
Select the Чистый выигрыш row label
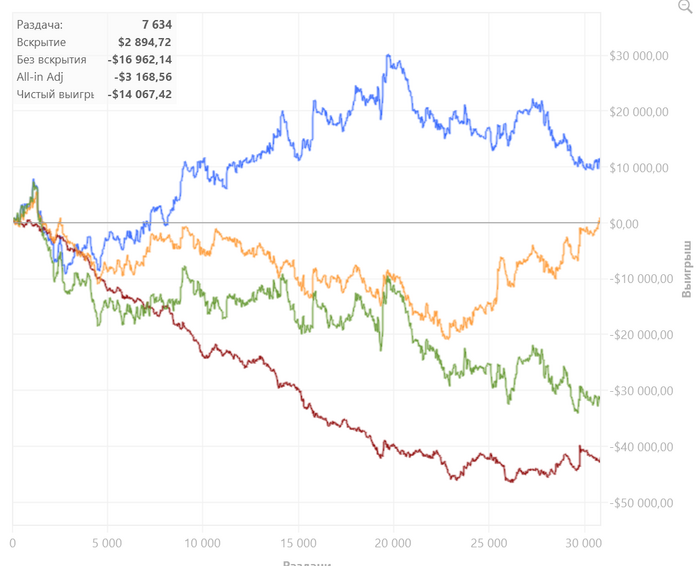(x=56, y=95)
